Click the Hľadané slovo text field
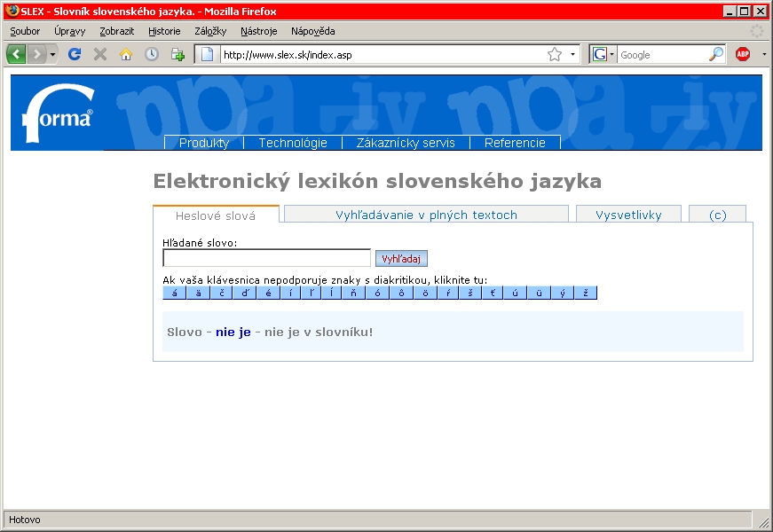This screenshot has width=773, height=532. pos(266,258)
